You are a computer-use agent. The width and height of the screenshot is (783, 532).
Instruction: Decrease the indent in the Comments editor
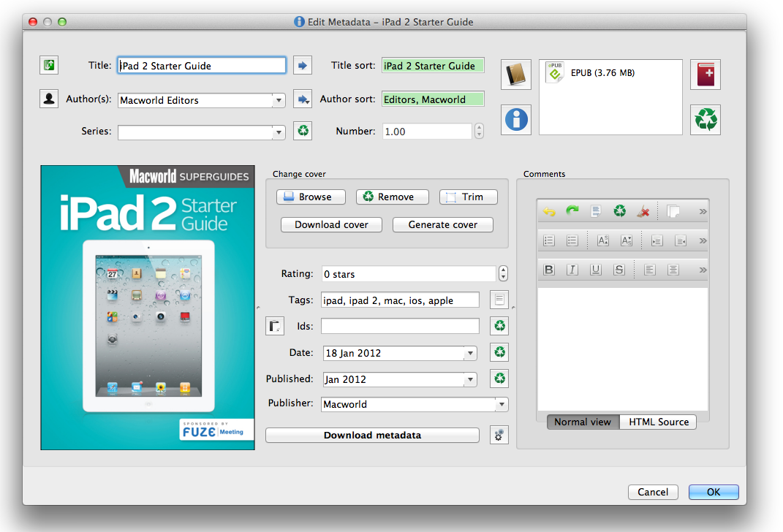(x=680, y=240)
